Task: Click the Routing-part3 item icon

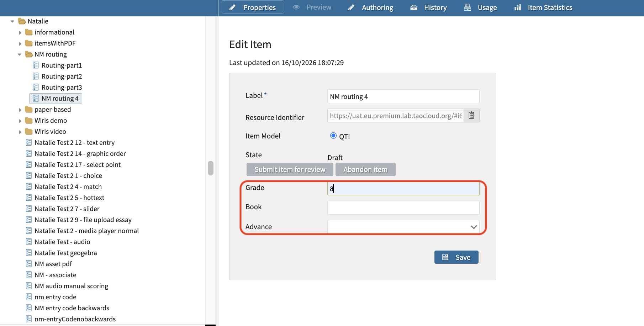Action: pyautogui.click(x=36, y=87)
